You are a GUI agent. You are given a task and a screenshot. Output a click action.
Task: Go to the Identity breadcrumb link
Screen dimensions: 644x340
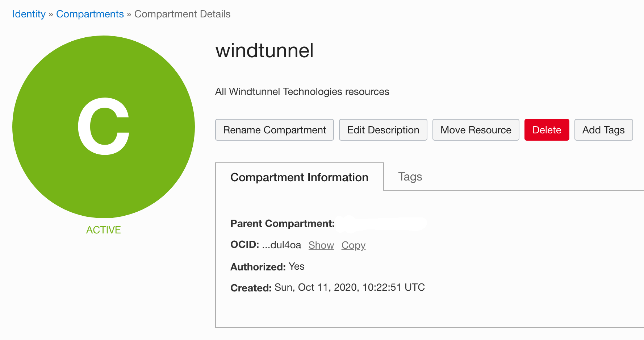29,14
